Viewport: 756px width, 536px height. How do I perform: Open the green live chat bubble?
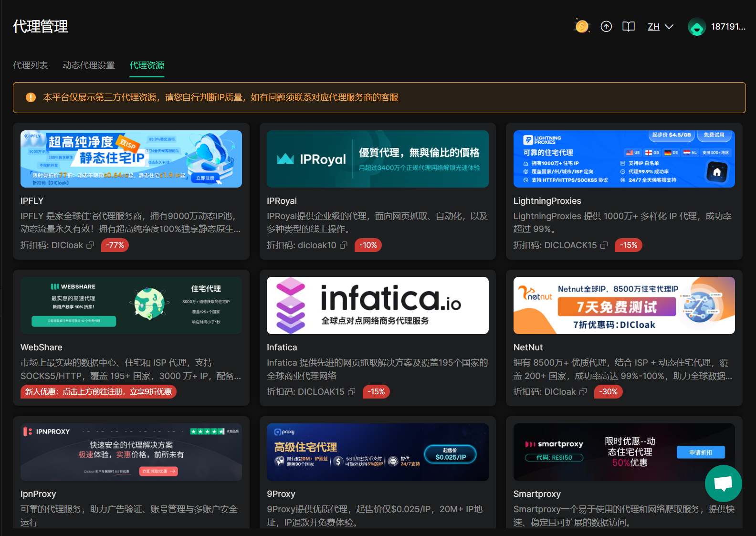pyautogui.click(x=723, y=483)
